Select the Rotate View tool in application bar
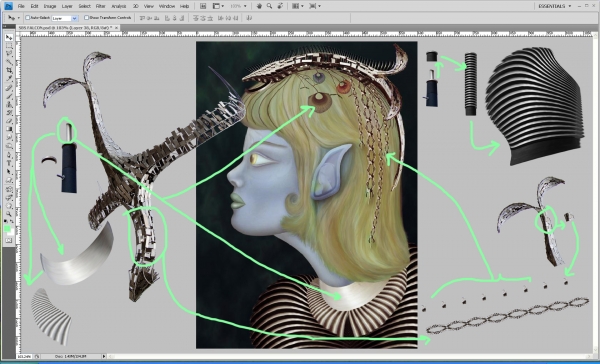600x364 pixels. pyautogui.click(x=280, y=6)
